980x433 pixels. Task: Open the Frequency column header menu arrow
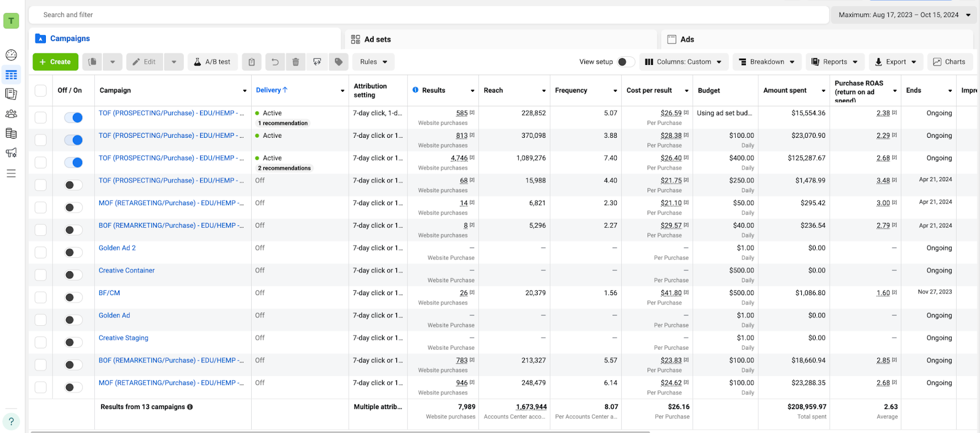pyautogui.click(x=615, y=91)
